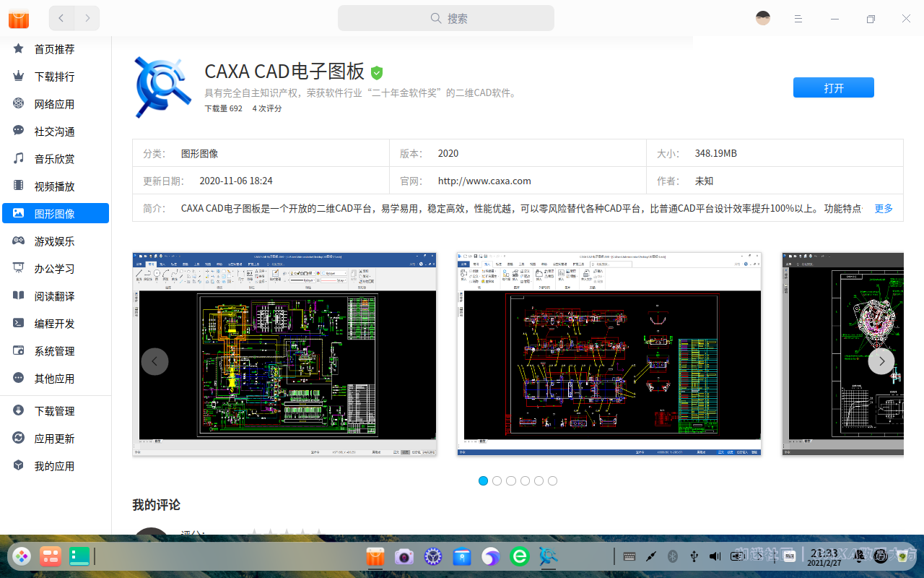Open the hamburger main menu
924x578 pixels.
(798, 18)
